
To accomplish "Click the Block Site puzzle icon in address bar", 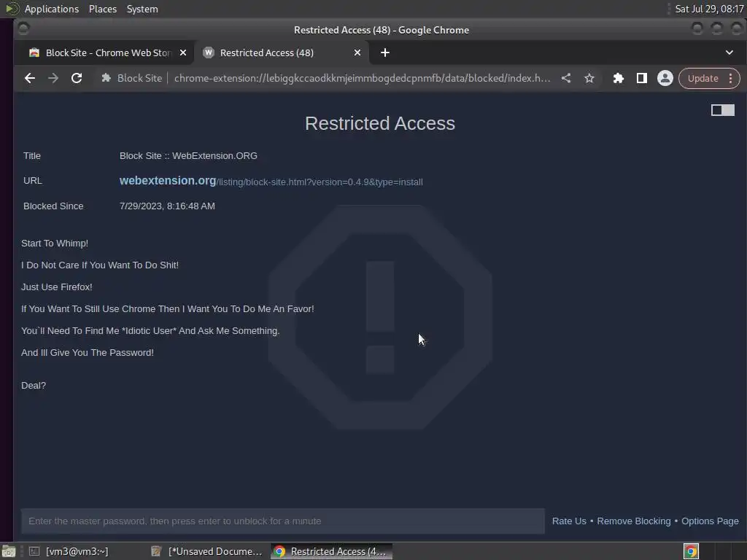I will [106, 78].
